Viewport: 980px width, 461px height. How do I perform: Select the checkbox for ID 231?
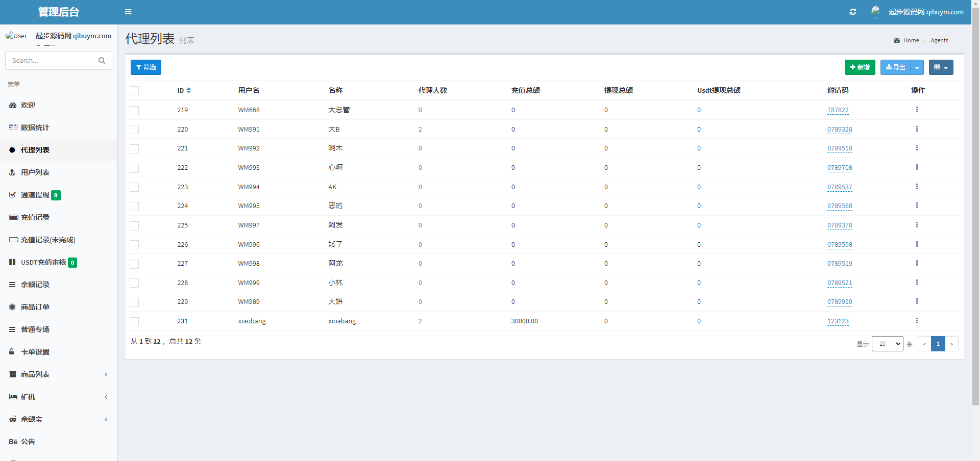coord(134,322)
